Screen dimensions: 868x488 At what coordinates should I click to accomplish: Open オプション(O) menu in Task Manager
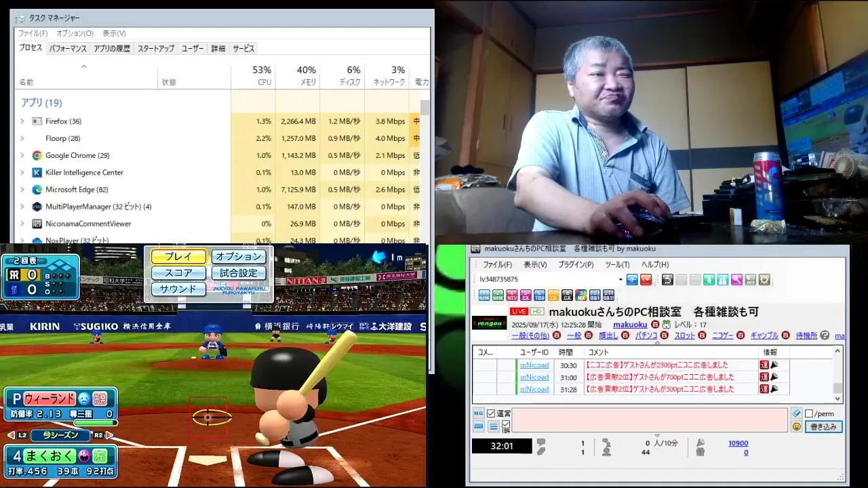click(75, 33)
